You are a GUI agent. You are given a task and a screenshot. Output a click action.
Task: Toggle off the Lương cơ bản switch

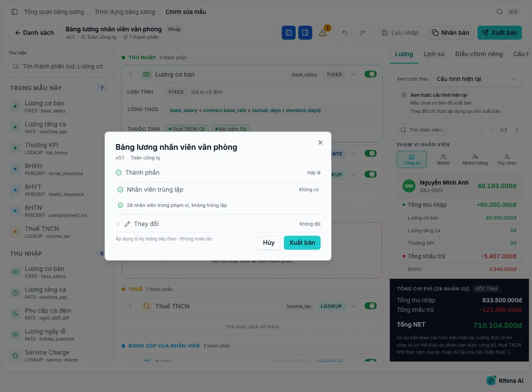click(370, 74)
